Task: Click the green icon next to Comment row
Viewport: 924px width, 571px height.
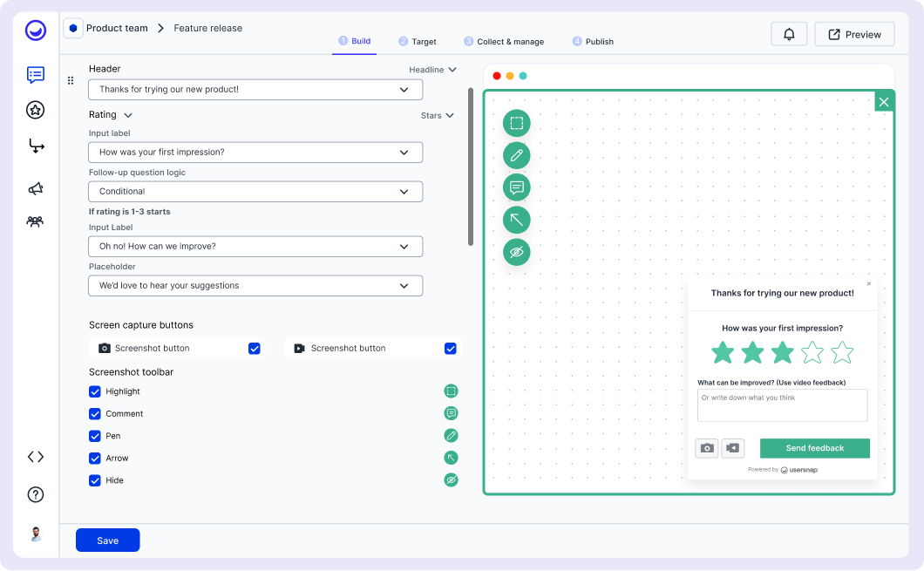Action: (x=451, y=413)
